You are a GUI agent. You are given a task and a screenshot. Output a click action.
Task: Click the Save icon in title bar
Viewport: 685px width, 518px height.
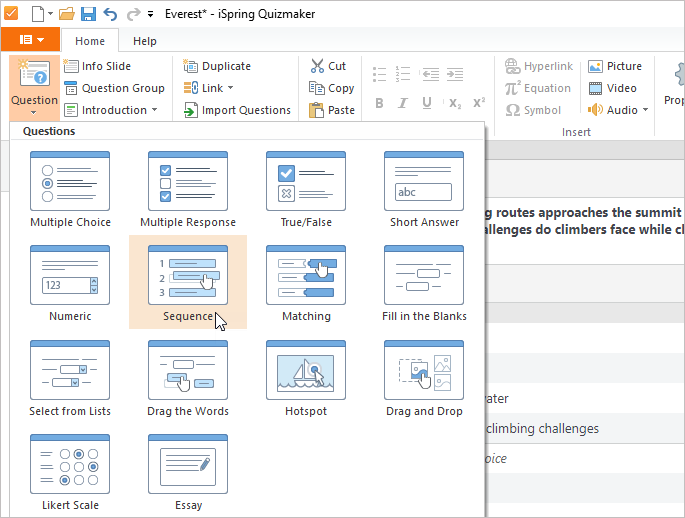pos(88,14)
